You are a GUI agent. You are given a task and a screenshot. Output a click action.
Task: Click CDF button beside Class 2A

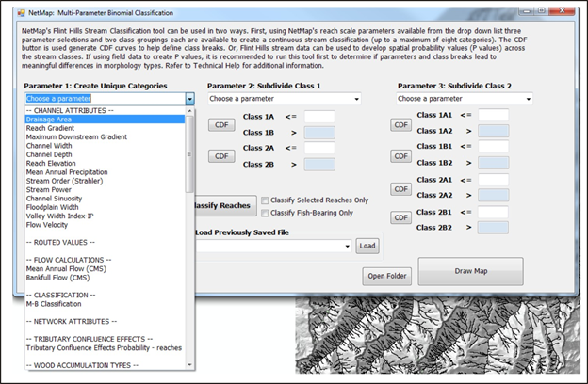tap(221, 156)
